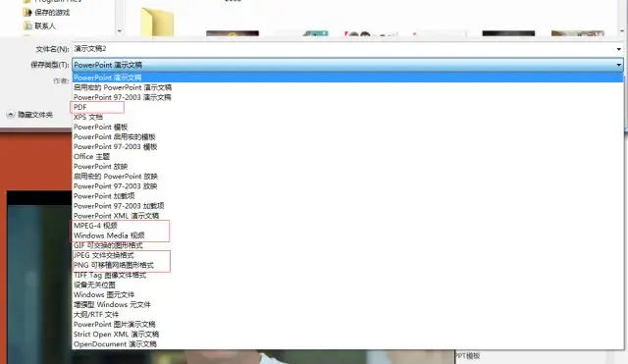This screenshot has width=628, height=364.
Task: Select Windows Media 视频 format
Action: tap(347, 235)
